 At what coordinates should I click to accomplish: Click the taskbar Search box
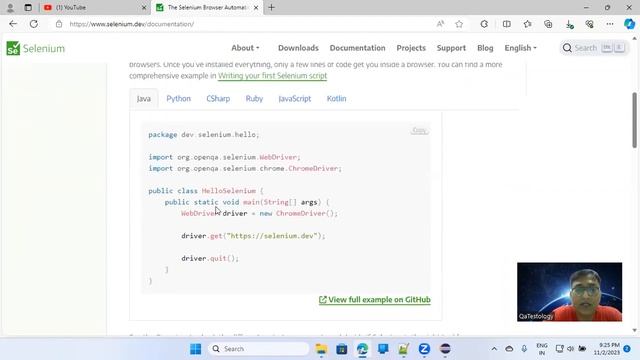click(x=259, y=349)
